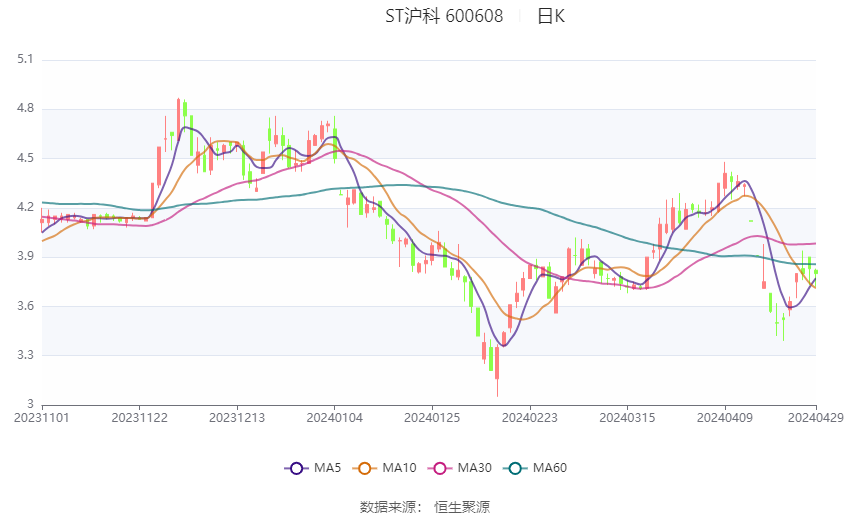Click the highest candlestick peak near 4.85

(x=178, y=119)
